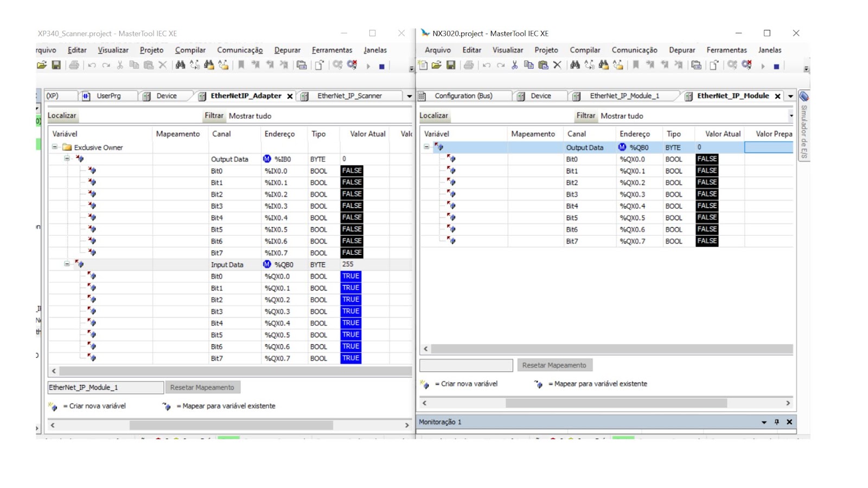Click the Cut scissors icon in NX3020 window

coord(514,66)
